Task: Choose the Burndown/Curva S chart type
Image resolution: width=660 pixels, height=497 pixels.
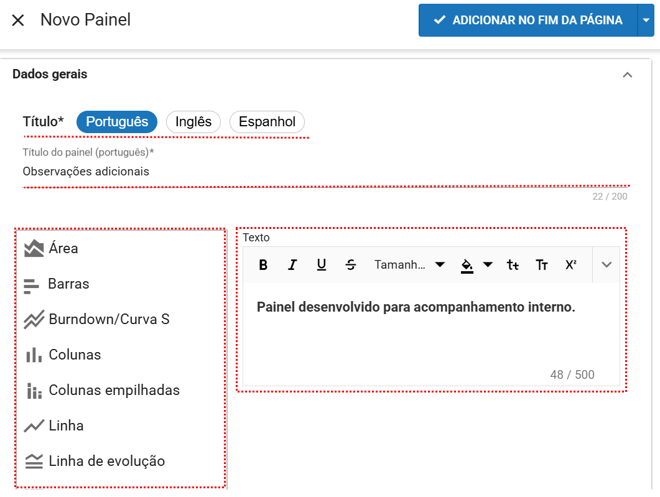Action: tap(109, 319)
